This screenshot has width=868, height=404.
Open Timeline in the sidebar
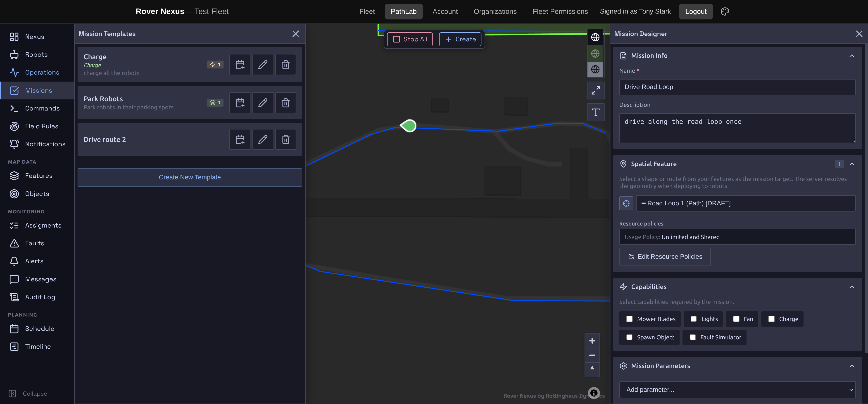(37, 346)
